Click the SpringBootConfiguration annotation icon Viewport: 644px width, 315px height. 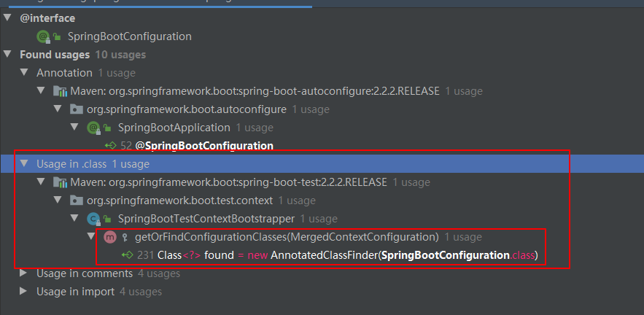tap(43, 36)
